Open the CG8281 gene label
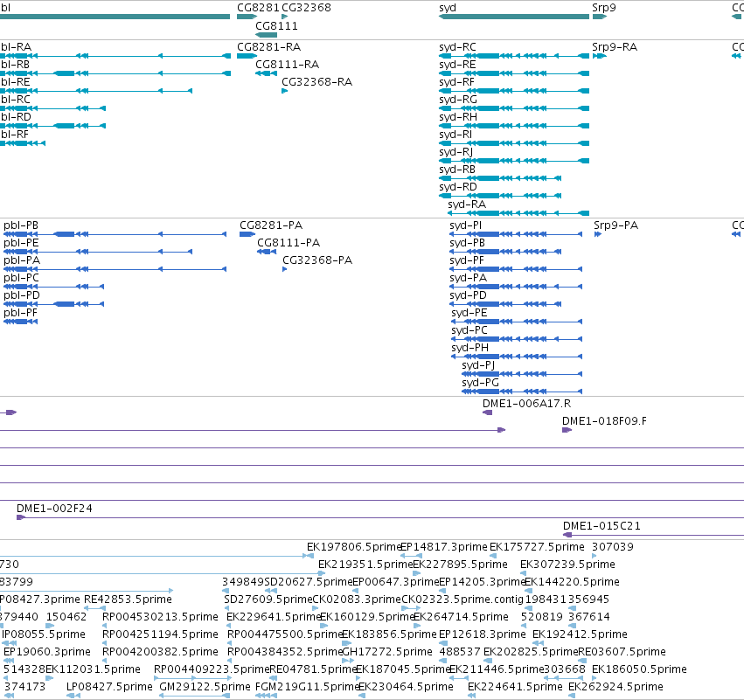Image resolution: width=744 pixels, height=700 pixels. click(x=258, y=8)
